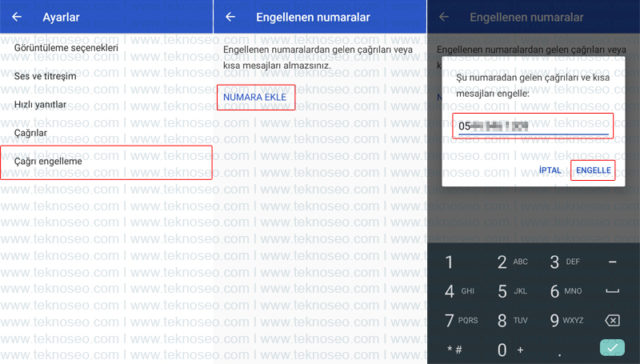640x364 pixels.
Task: Confirm blocking with ENGELLE button
Action: 593,170
